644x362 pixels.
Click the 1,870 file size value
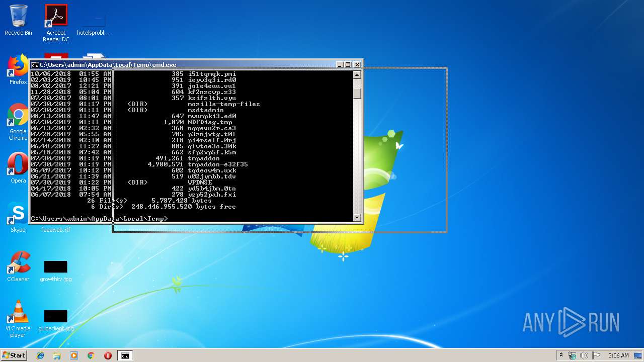click(174, 122)
